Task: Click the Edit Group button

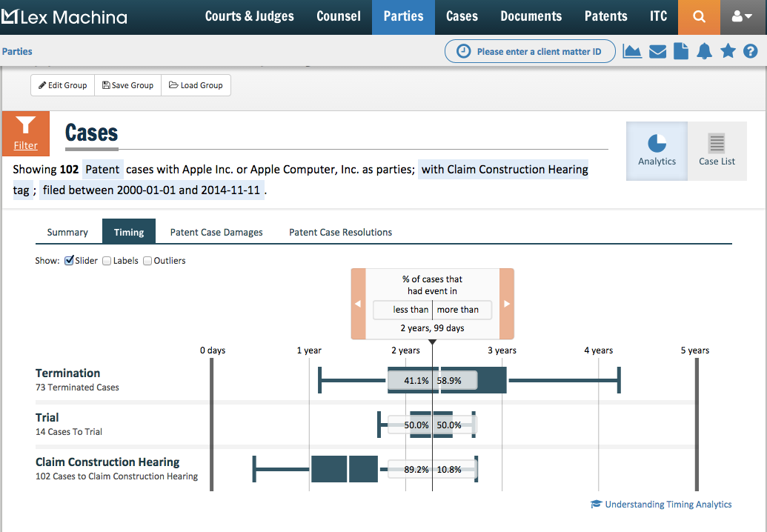Action: pyautogui.click(x=63, y=85)
